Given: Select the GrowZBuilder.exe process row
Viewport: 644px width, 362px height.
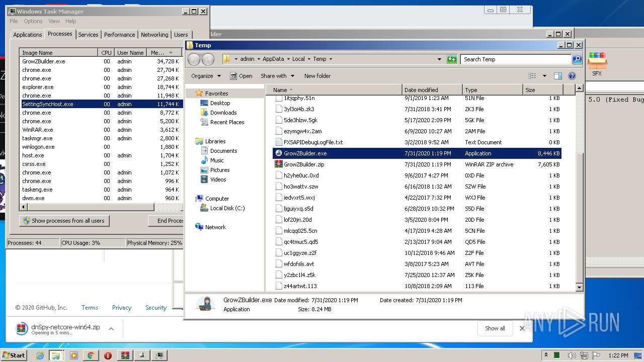Looking at the screenshot, I should pos(101,61).
